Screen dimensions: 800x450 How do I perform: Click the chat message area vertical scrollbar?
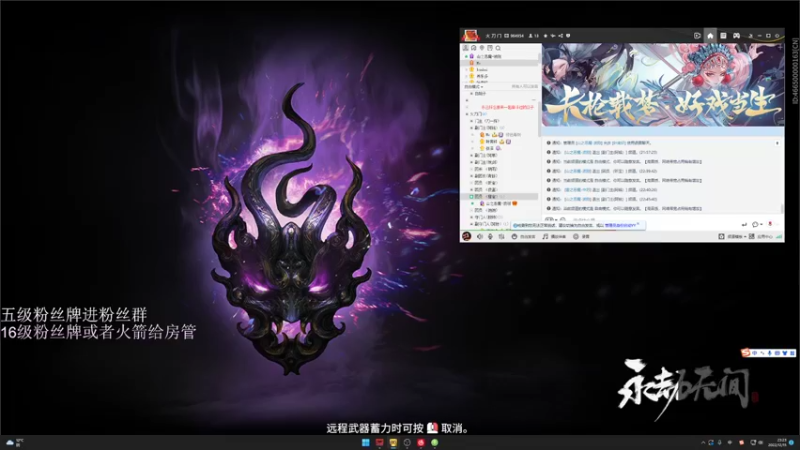[x=782, y=208]
